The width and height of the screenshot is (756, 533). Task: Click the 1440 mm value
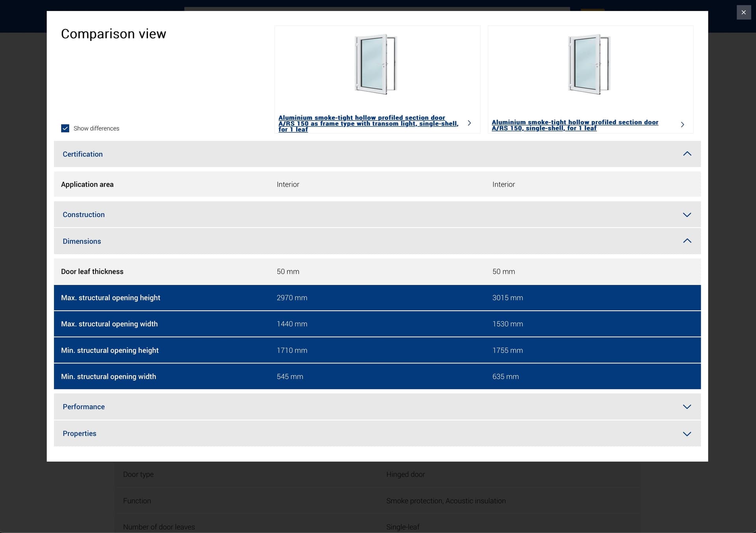pyautogui.click(x=292, y=324)
